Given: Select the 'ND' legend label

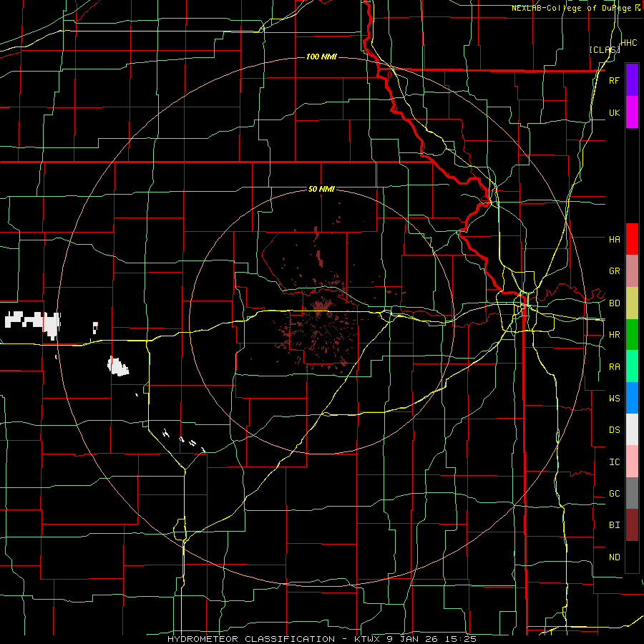Looking at the screenshot, I should (614, 557).
